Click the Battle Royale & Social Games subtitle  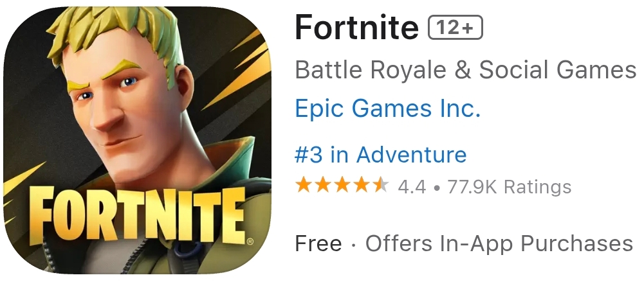coord(466,69)
